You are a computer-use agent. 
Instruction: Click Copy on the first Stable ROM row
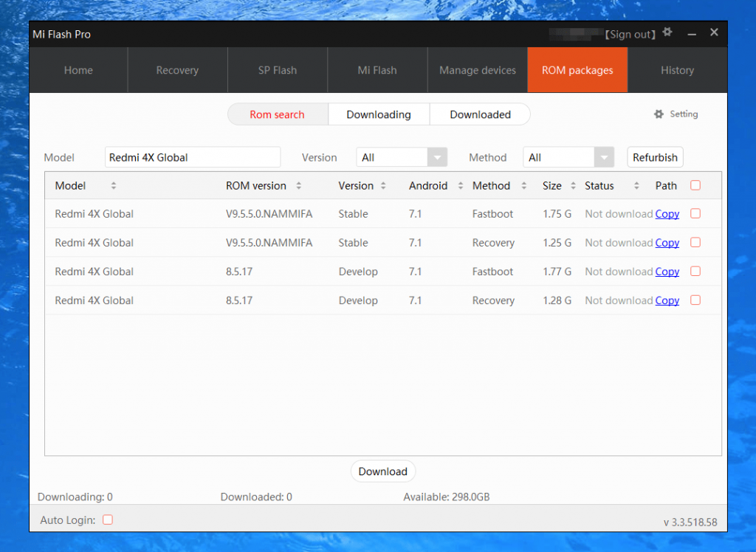point(667,214)
